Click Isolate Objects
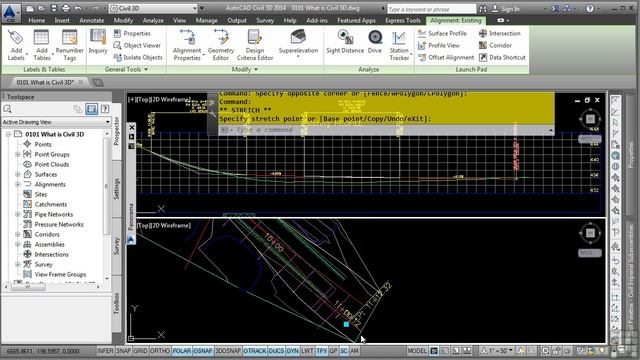The height and width of the screenshot is (360, 640). 138,58
